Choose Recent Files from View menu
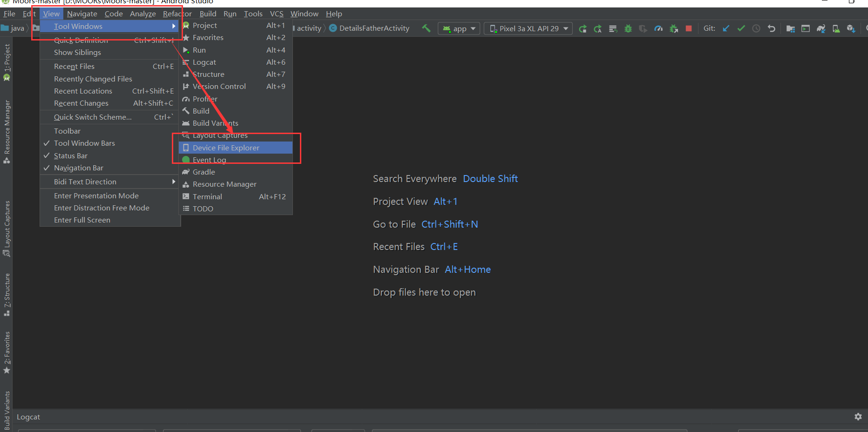868x432 pixels. tap(110, 67)
